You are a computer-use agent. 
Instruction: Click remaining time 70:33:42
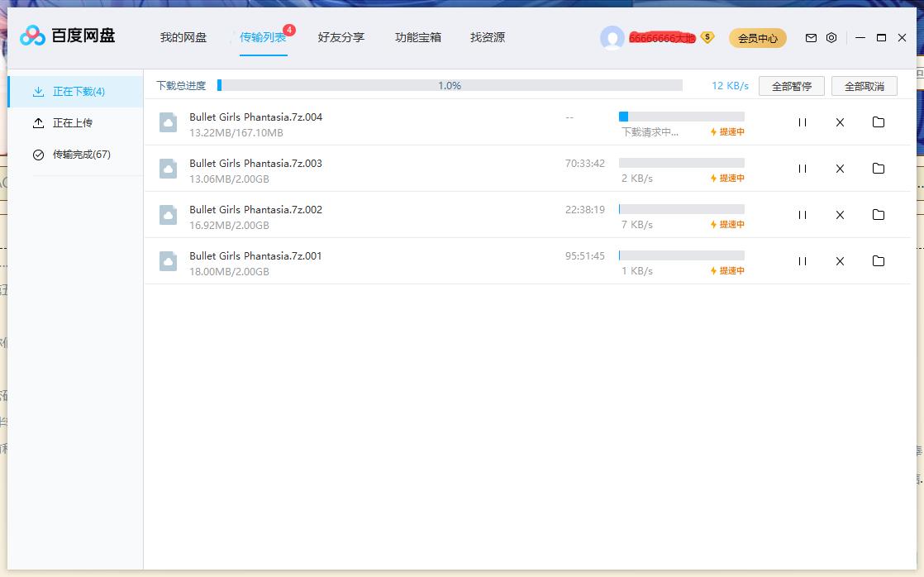(584, 163)
